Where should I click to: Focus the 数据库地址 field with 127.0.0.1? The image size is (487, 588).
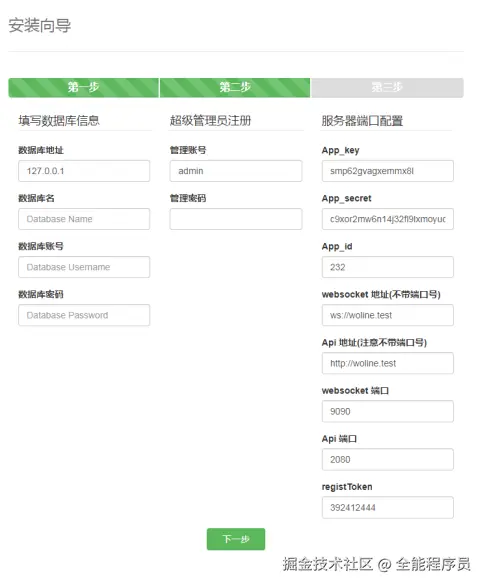point(84,171)
